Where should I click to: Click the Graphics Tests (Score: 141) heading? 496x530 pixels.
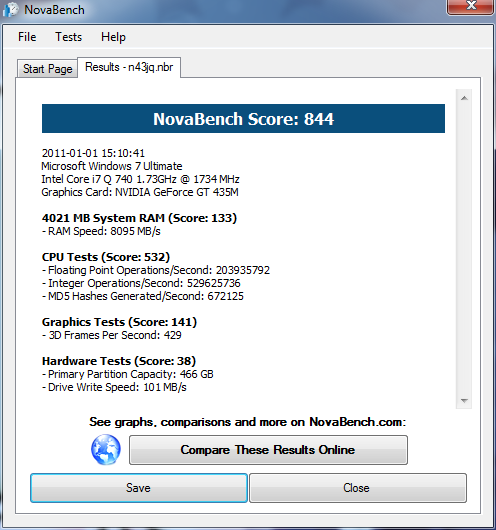tap(119, 322)
